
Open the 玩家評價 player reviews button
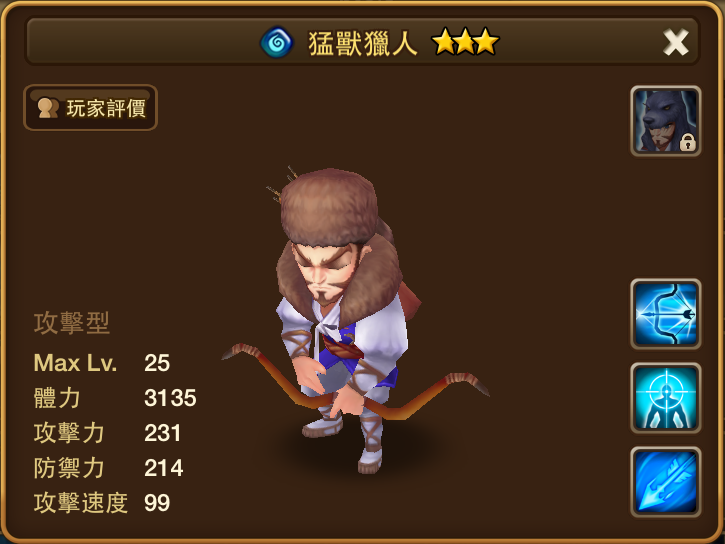coord(91,108)
